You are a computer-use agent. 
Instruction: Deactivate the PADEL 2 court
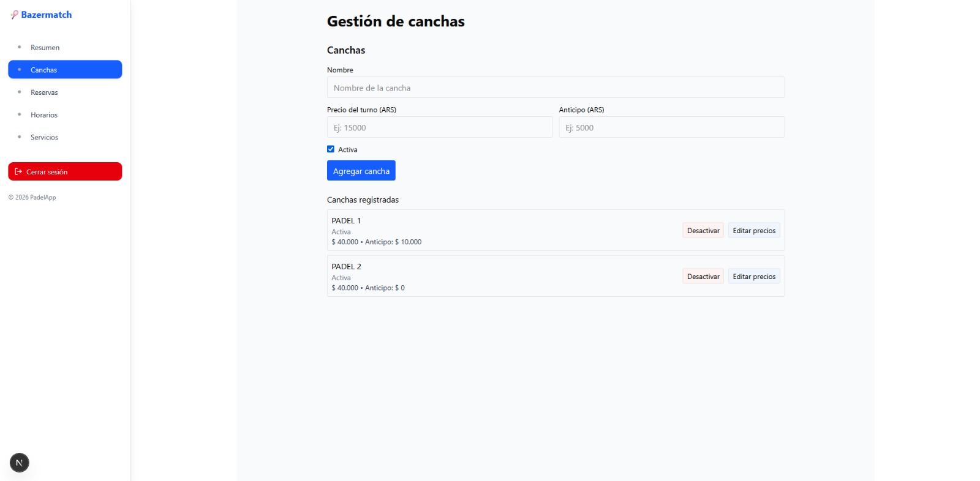pos(703,277)
